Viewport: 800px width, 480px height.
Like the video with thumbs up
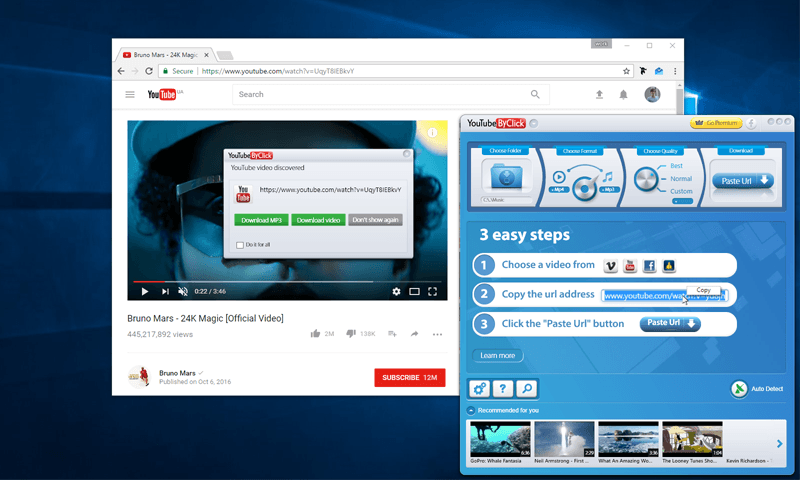point(315,334)
